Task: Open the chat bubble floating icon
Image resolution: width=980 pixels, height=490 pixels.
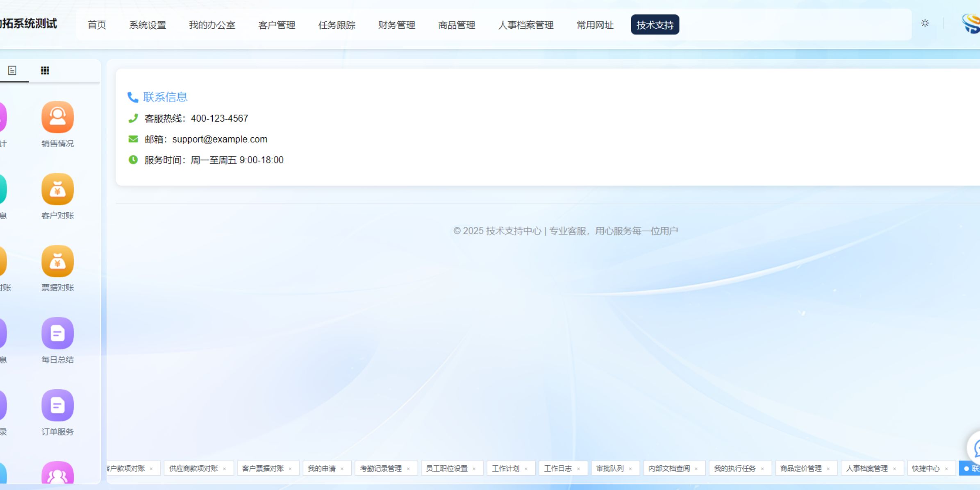Action: [976, 448]
